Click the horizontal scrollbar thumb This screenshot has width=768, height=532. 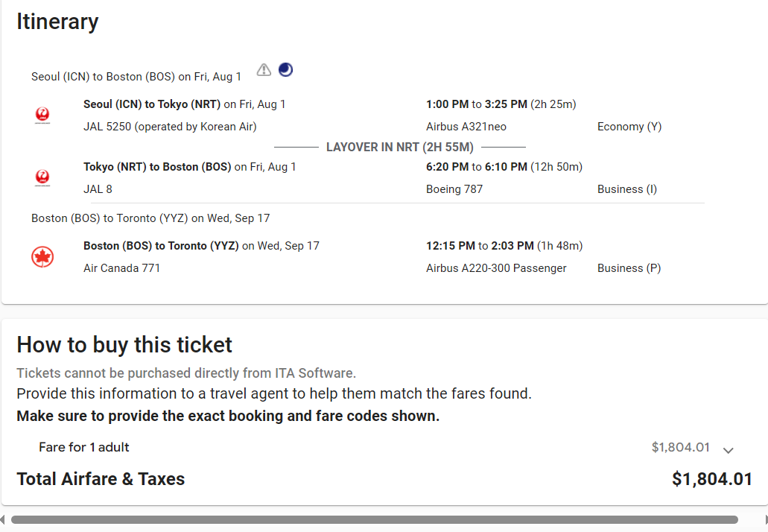click(x=374, y=520)
